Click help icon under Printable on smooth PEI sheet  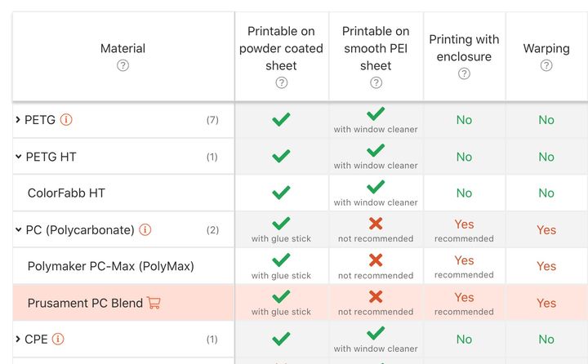pyautogui.click(x=376, y=82)
